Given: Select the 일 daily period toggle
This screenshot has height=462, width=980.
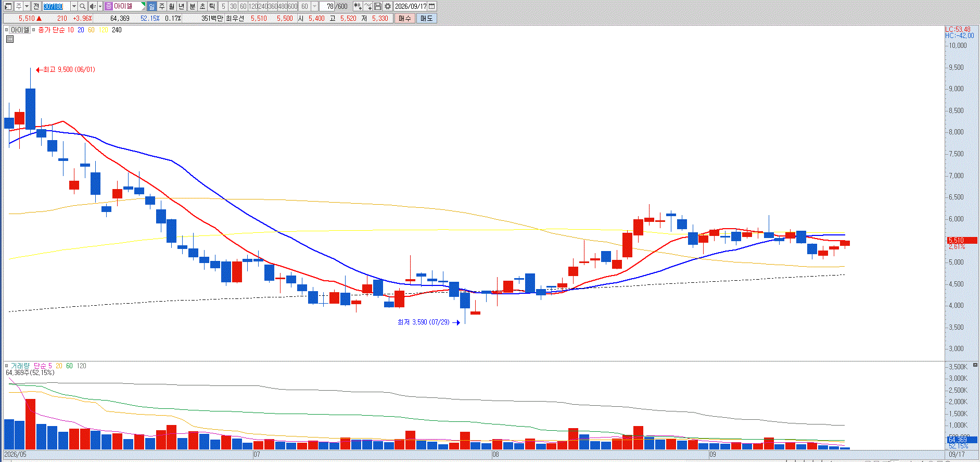Looking at the screenshot, I should click(x=151, y=6).
